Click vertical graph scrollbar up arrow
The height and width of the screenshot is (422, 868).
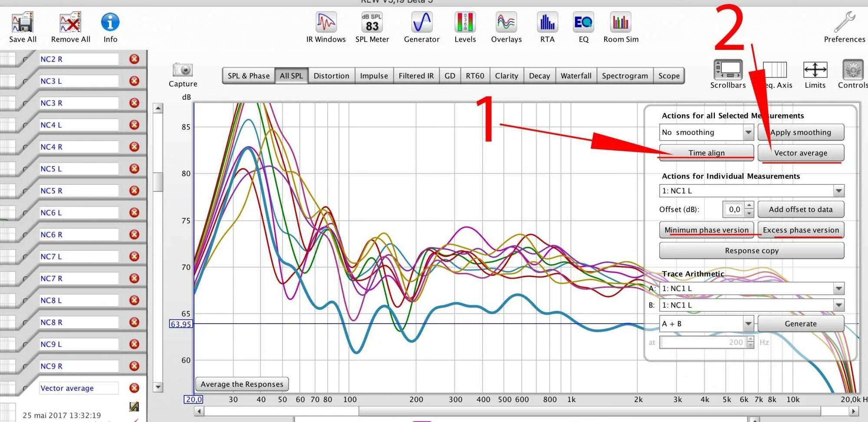(x=158, y=108)
